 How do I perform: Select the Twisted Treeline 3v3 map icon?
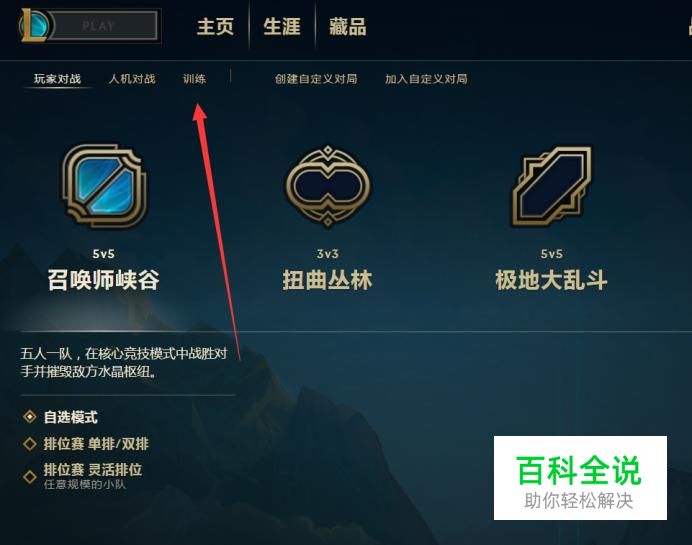(328, 185)
